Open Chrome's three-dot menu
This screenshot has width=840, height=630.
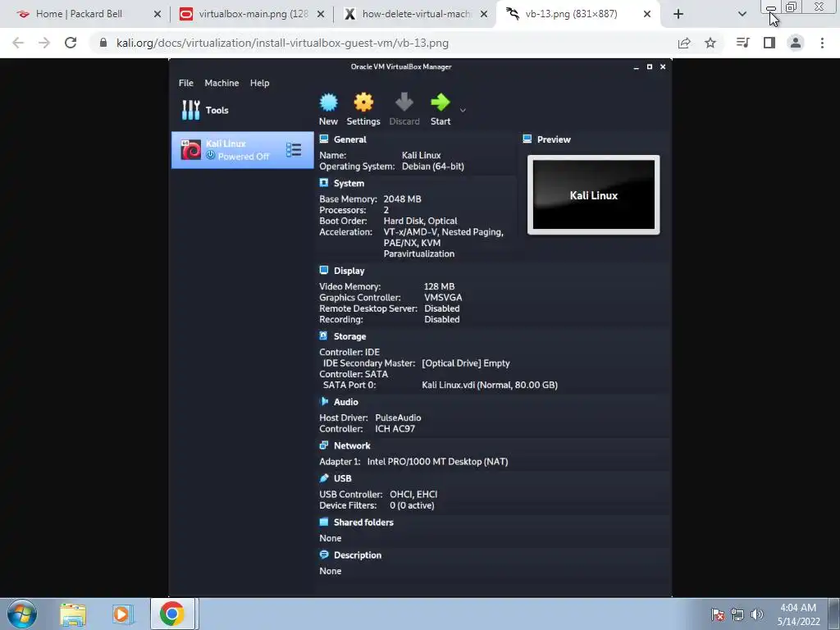point(822,43)
